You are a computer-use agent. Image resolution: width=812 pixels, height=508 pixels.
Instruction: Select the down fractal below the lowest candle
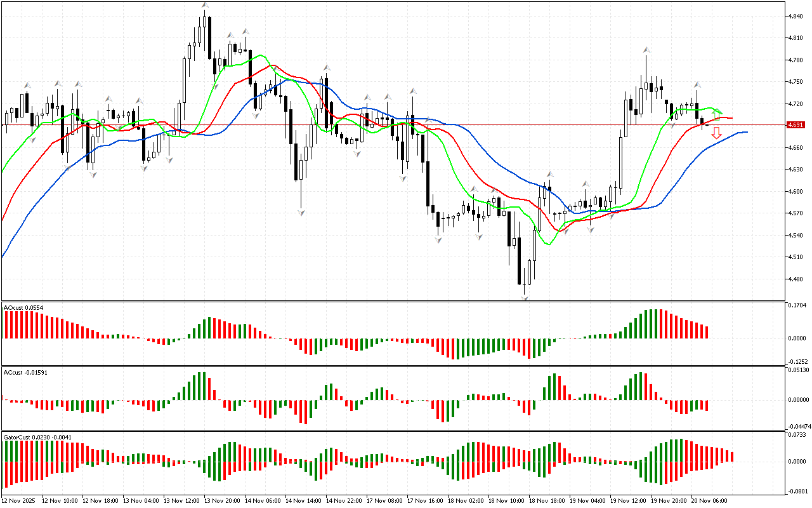(x=525, y=297)
